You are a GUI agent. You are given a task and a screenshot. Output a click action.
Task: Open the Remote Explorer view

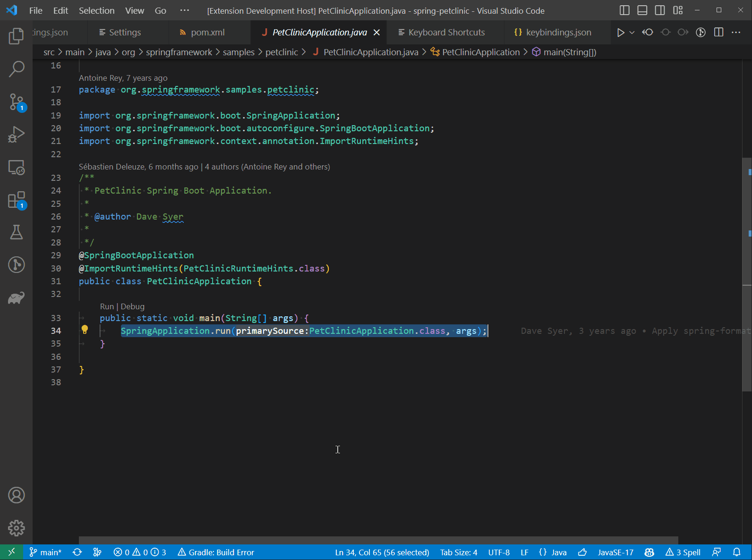point(16,168)
